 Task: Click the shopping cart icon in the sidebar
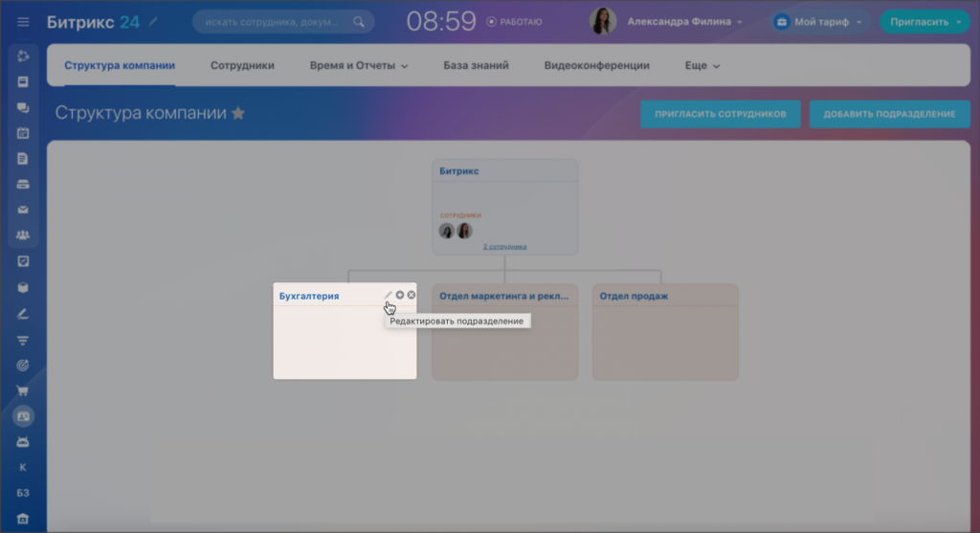(23, 390)
